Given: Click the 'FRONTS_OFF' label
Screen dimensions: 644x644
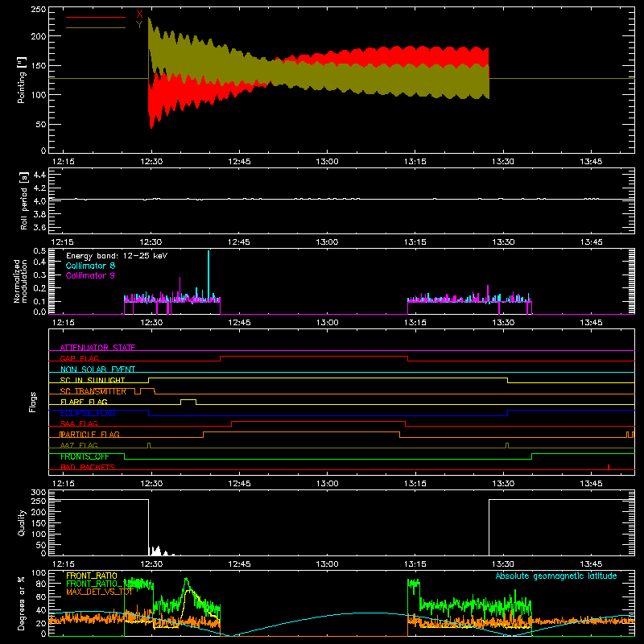Looking at the screenshot, I should [x=85, y=456].
